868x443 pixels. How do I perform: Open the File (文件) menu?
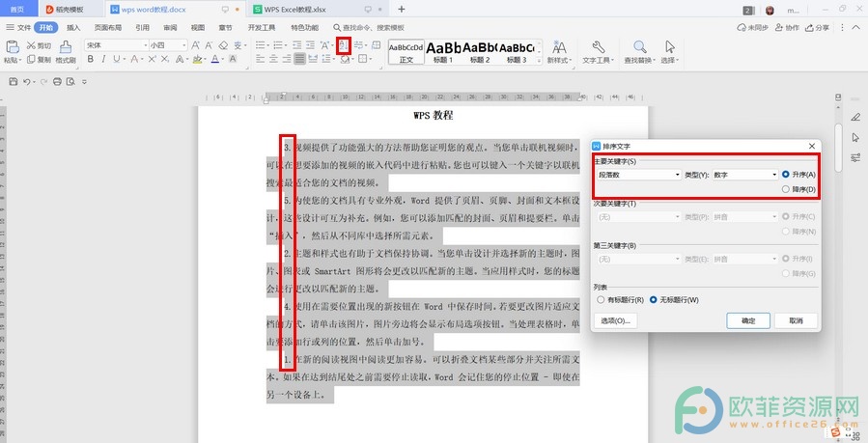[x=18, y=28]
